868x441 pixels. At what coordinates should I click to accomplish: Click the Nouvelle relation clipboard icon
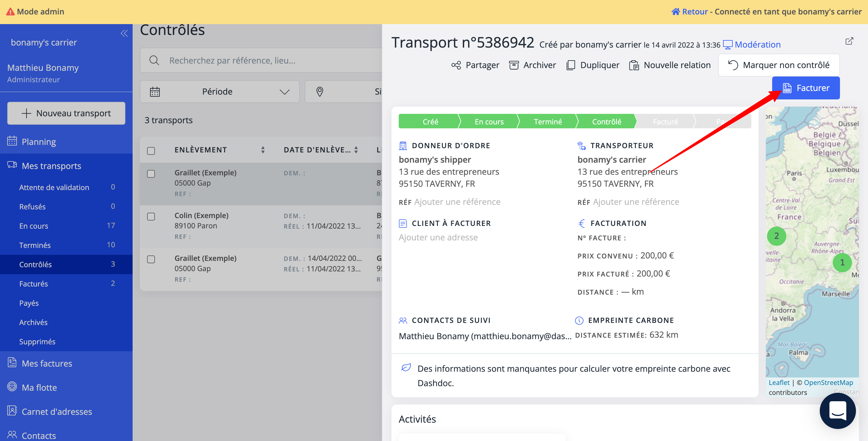(x=634, y=65)
